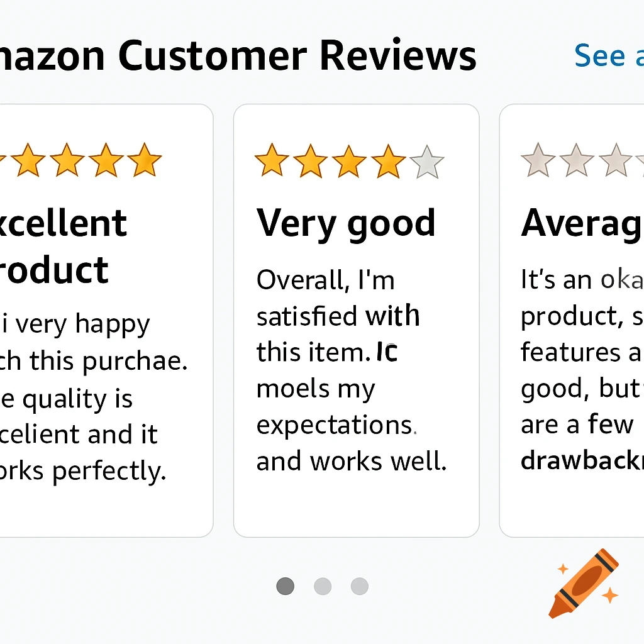Open the Very good review title
Screen dimensions: 644x644
[x=346, y=222]
